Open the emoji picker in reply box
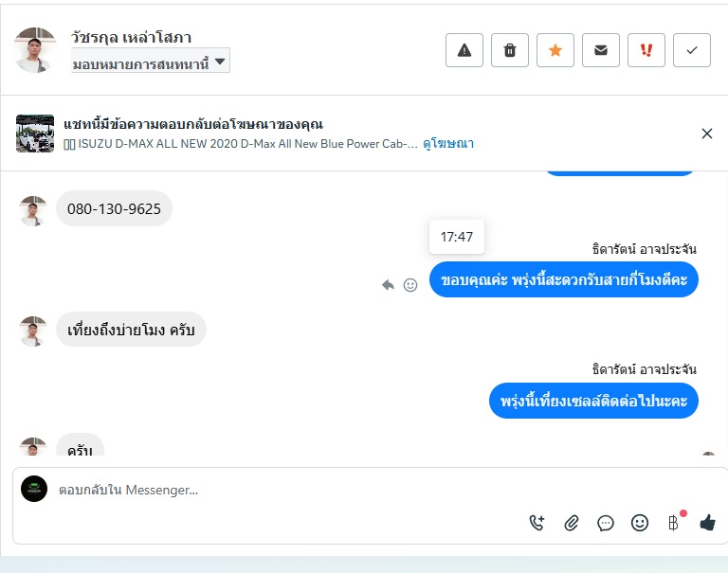Screen dimensions: 728x573 tap(640, 523)
